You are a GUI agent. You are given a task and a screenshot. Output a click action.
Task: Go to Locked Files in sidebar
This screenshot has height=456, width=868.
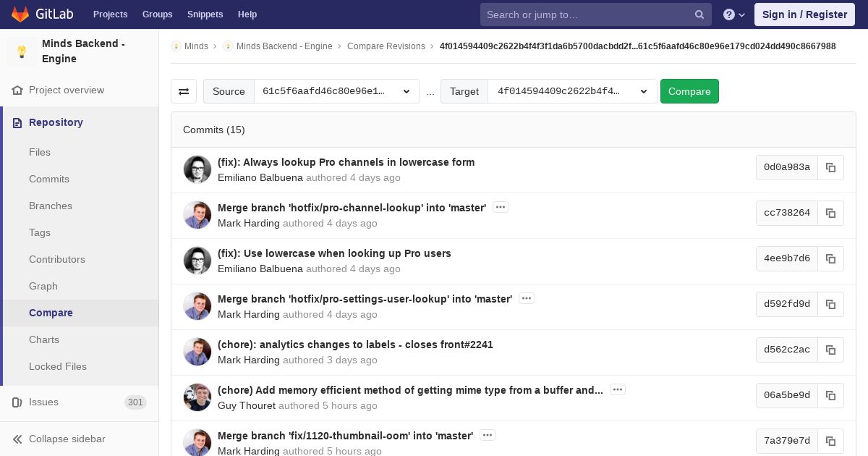[x=58, y=367]
